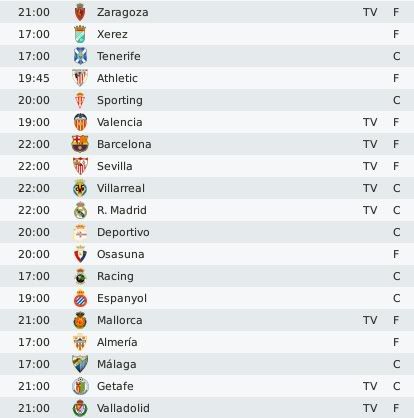Click the R. Madrid club crest
Screen dimensions: 414x418
[x=80, y=210]
